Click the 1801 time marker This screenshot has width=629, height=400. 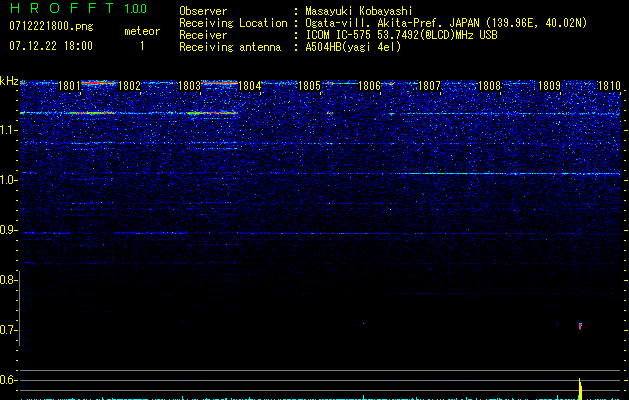(x=69, y=86)
